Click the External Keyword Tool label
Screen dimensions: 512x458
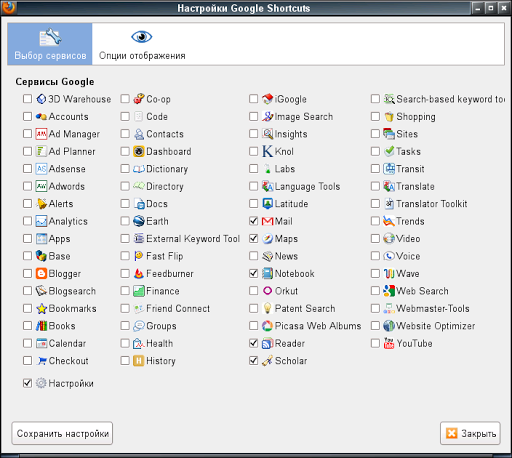tap(193, 239)
